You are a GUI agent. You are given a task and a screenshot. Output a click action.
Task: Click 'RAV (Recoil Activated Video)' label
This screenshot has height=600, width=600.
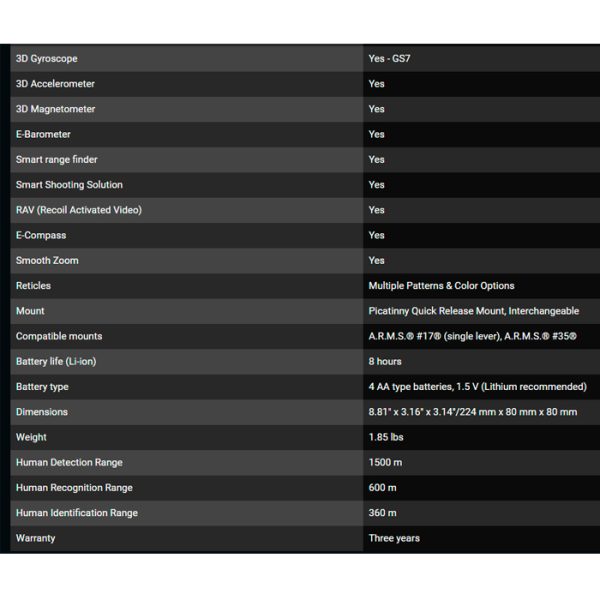(79, 210)
